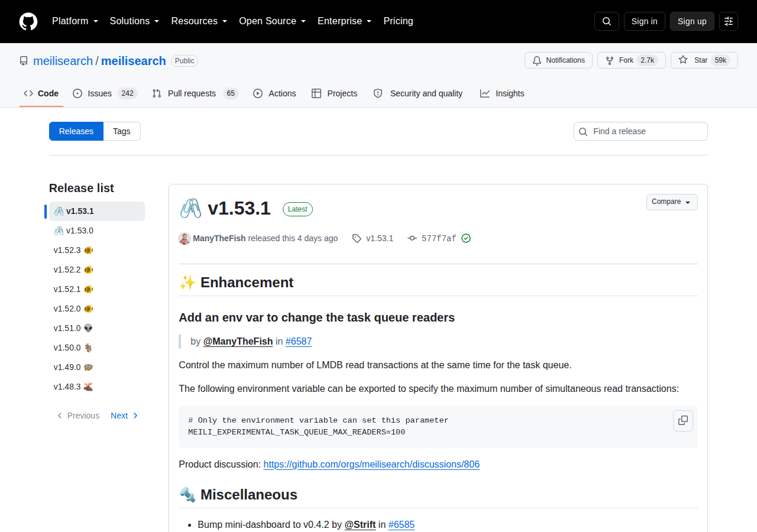757x532 pixels.
Task: Click the search magnifier icon button
Action: pos(607,21)
